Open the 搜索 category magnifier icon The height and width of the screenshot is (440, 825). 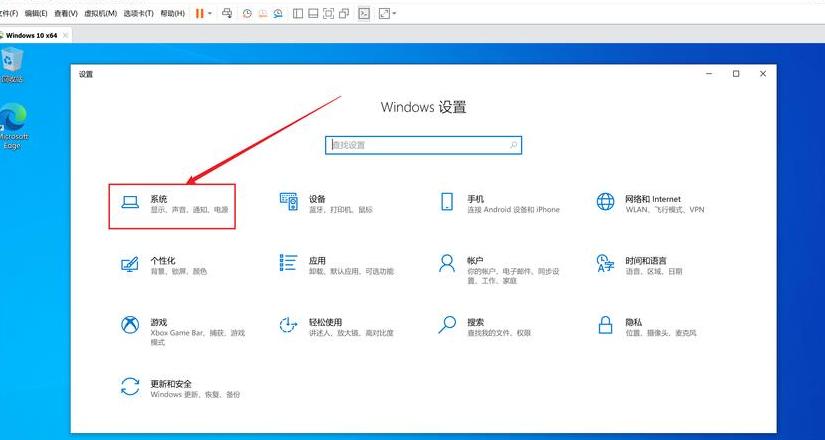pos(447,325)
